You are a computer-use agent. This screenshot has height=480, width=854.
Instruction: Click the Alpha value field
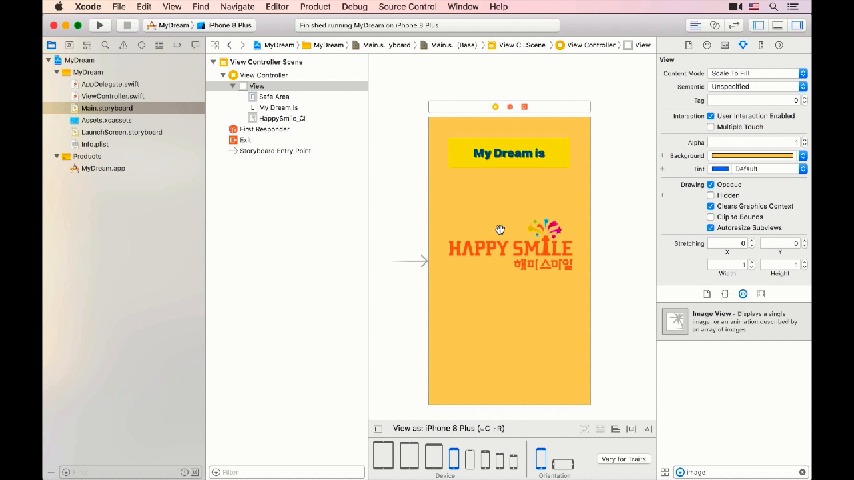(754, 142)
